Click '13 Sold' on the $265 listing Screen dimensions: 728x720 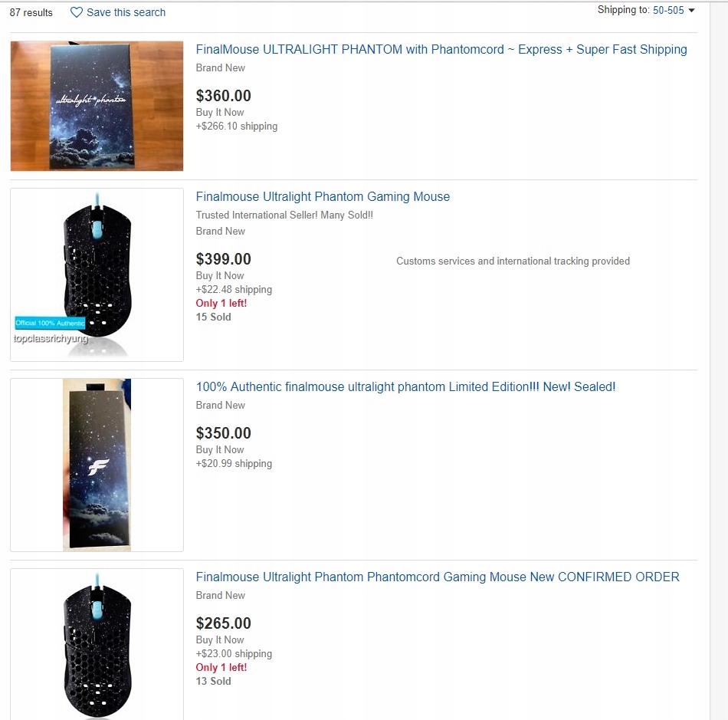coord(213,681)
